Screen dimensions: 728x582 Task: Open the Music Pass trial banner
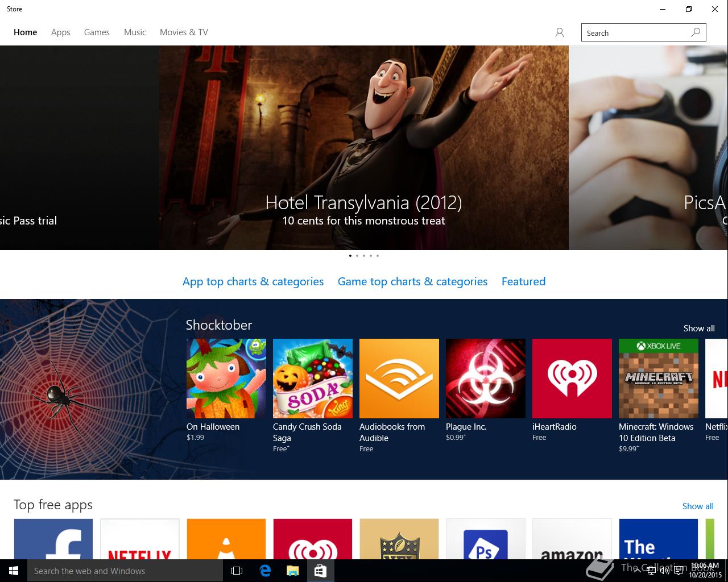[80, 148]
